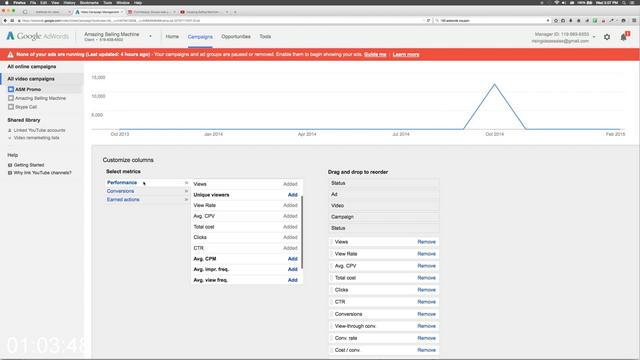
Task: Open the Firefox hamburger menu
Action: coord(634,20)
